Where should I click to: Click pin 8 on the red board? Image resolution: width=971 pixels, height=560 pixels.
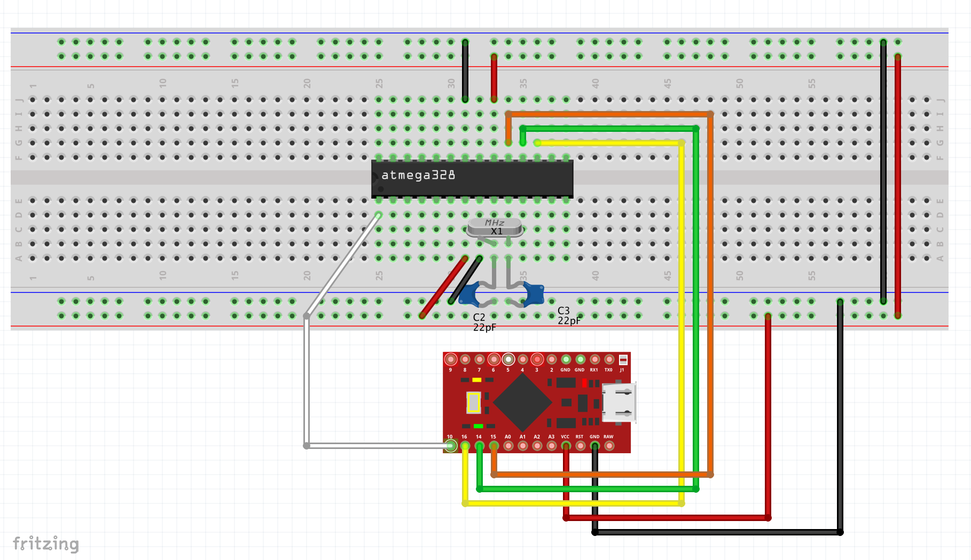click(465, 360)
